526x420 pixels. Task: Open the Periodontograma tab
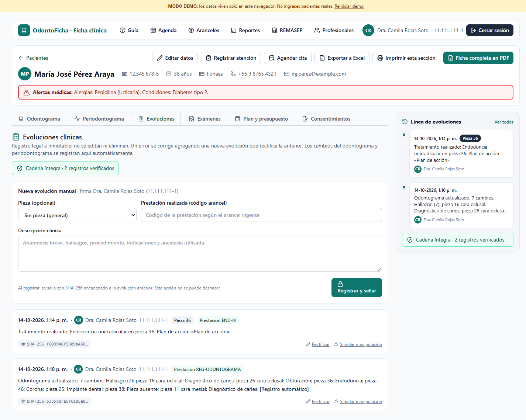[x=99, y=119]
